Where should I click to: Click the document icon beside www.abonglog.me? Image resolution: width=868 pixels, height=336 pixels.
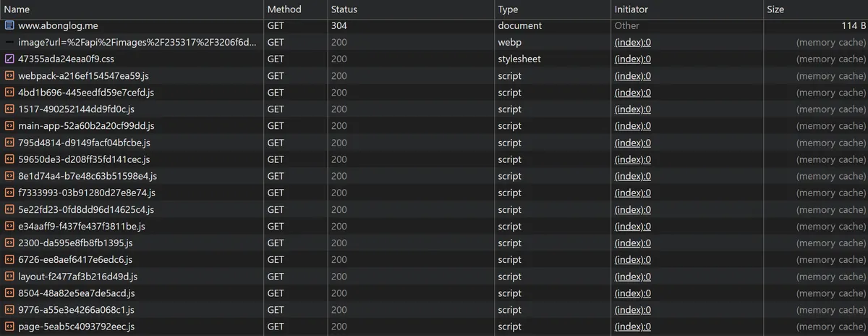tap(9, 25)
